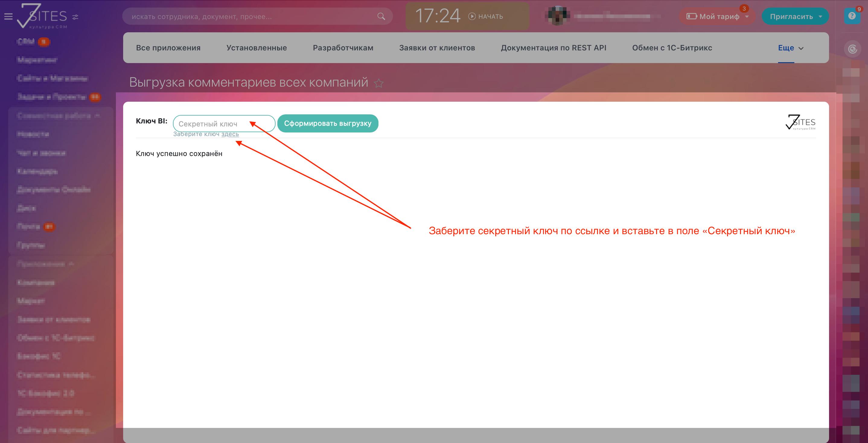Switch to Все приложения tab

pos(168,48)
